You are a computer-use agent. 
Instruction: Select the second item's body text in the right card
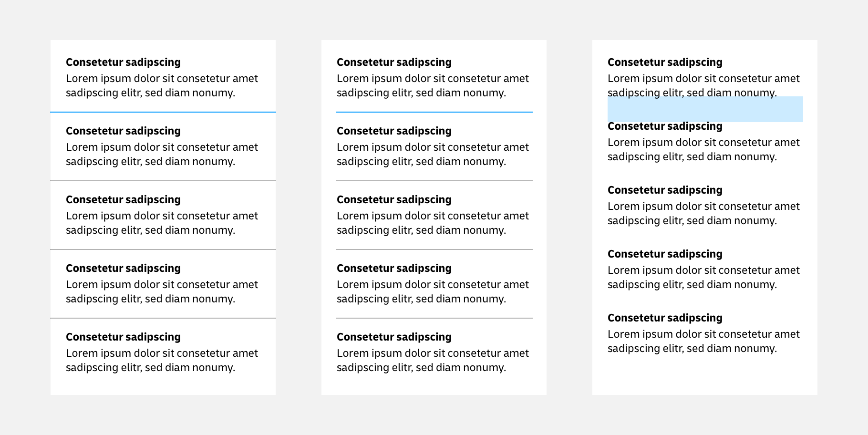click(x=703, y=149)
